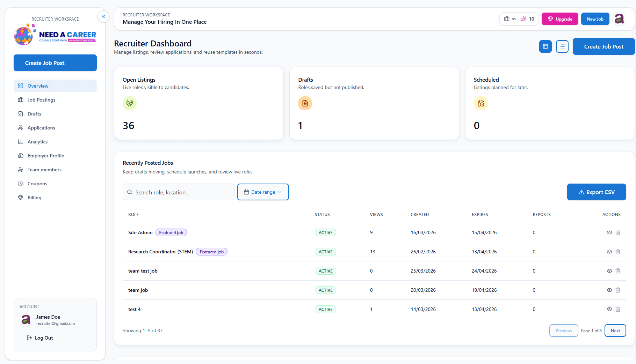Click the New Job button
The width and height of the screenshot is (636, 364).
(595, 19)
